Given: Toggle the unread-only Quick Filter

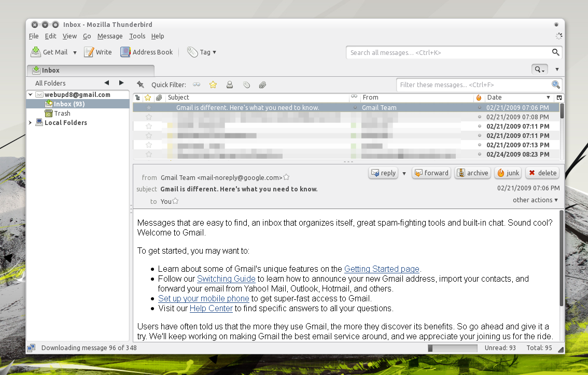Looking at the screenshot, I should (x=197, y=85).
